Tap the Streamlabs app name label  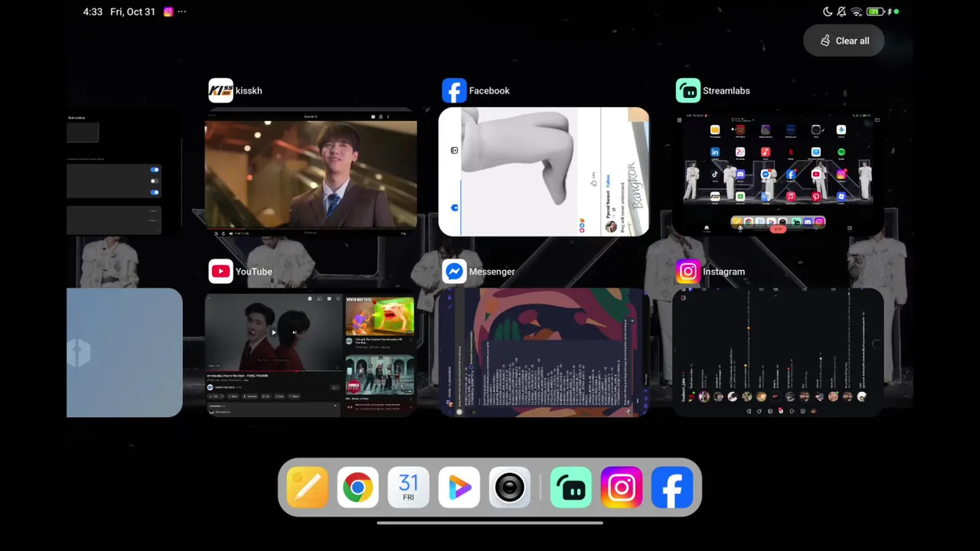726,90
